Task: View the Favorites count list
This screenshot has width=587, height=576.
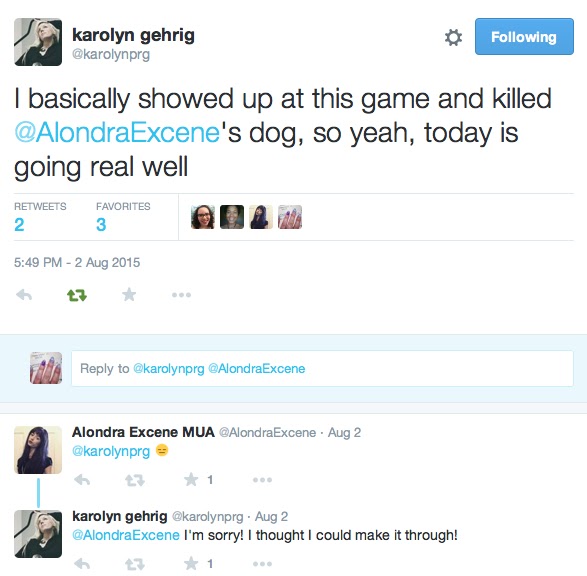Action: (123, 217)
